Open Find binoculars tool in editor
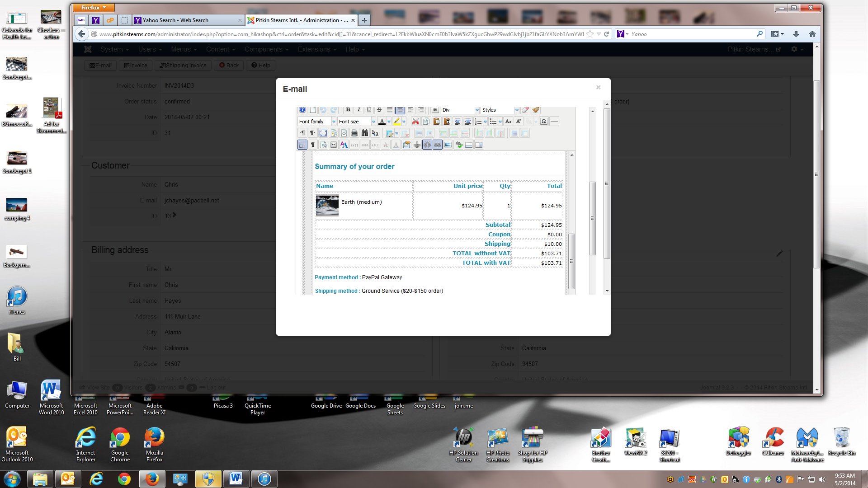The image size is (868, 488). [x=365, y=133]
